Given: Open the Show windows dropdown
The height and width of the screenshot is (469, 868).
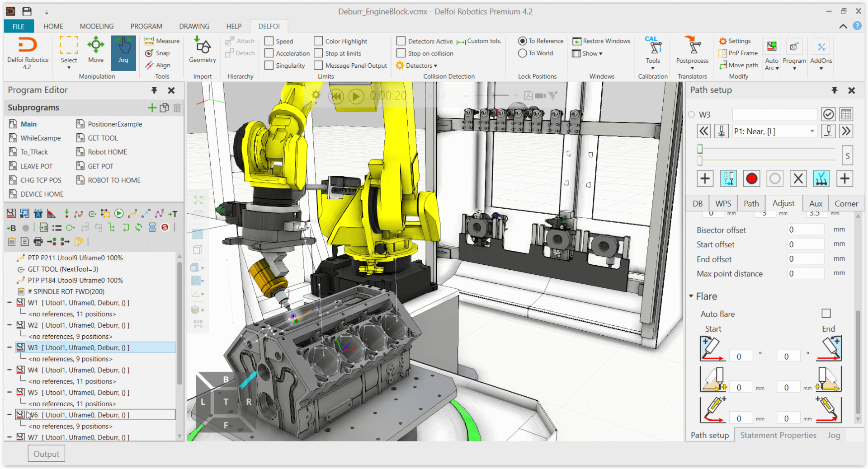Looking at the screenshot, I should pos(587,53).
